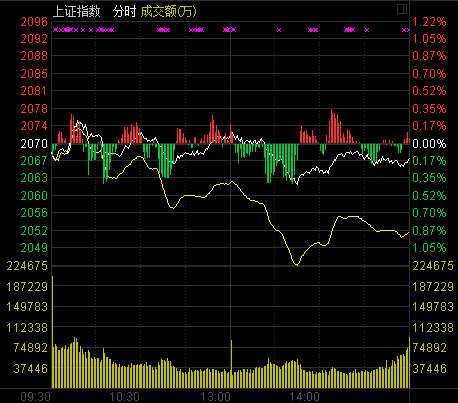
Task: Switch to the 分时 intraday view label
Action: coord(124,11)
